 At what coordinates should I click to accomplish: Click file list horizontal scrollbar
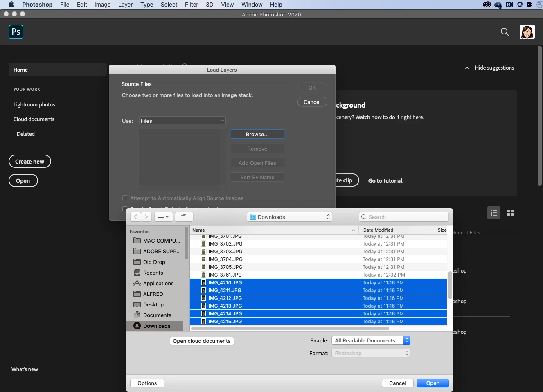click(x=290, y=328)
